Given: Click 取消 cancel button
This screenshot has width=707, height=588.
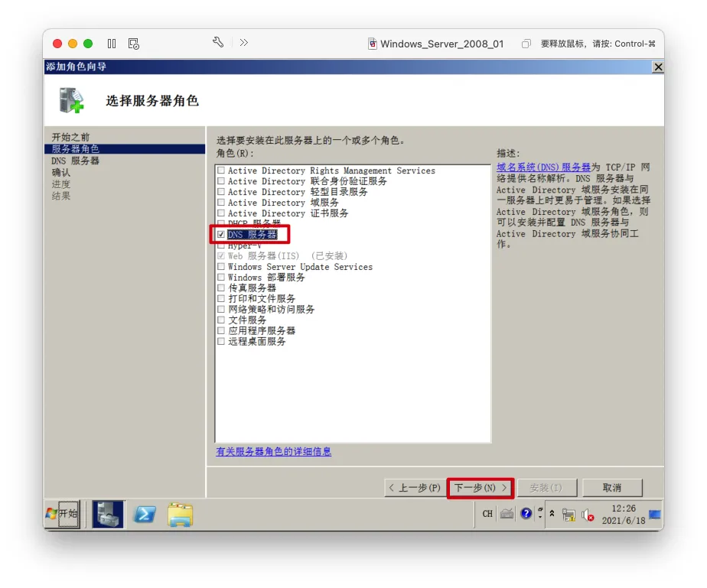Looking at the screenshot, I should pos(612,488).
